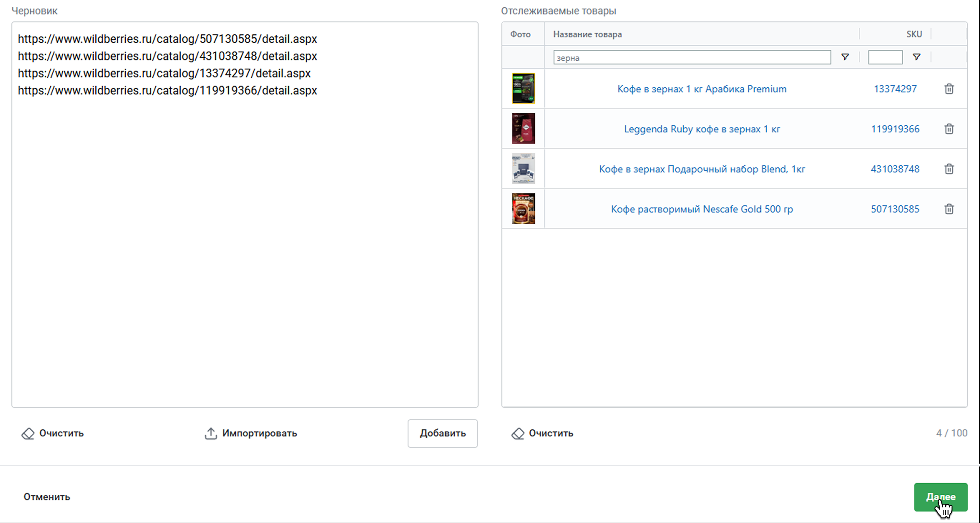The height and width of the screenshot is (523, 980).
Task: Click Отменить to cancel
Action: tap(47, 497)
